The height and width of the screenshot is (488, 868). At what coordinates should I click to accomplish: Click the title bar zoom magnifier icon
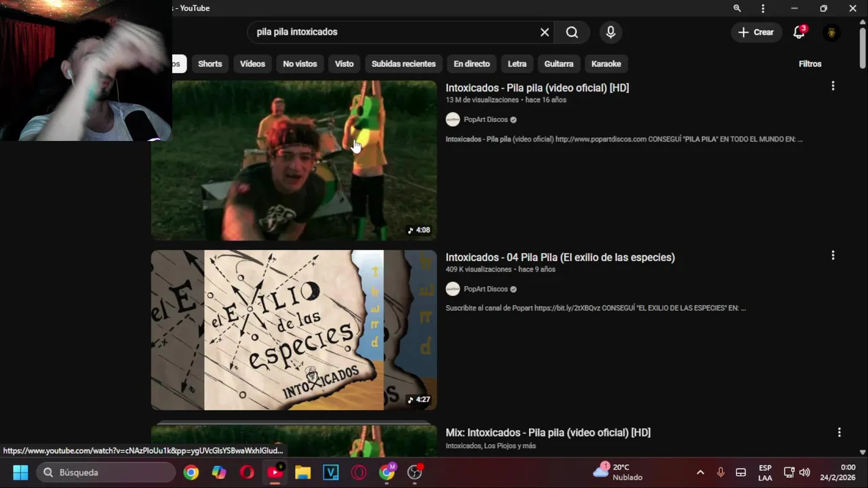click(x=737, y=8)
